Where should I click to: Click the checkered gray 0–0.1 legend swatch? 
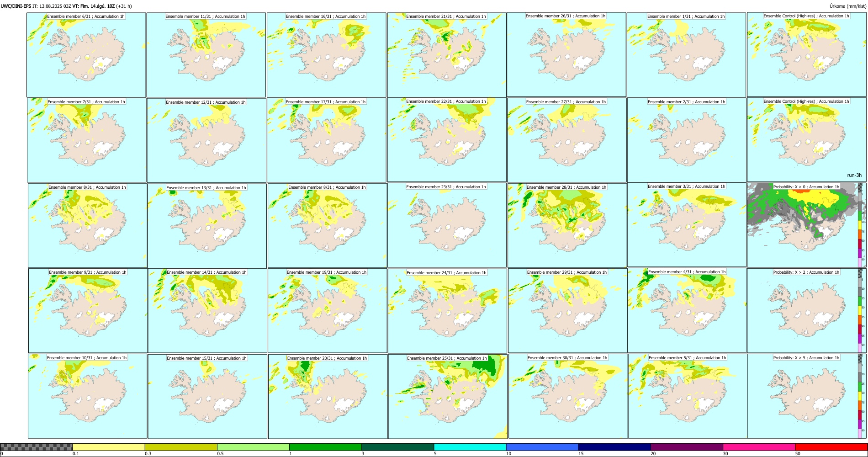[x=37, y=447]
